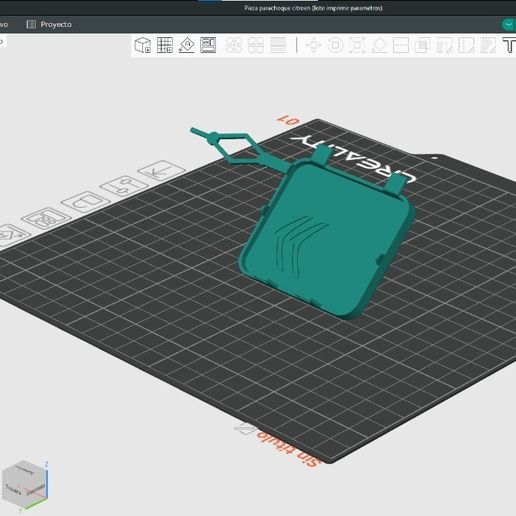Click the view orientation cube
The width and height of the screenshot is (516, 516).
coord(25,485)
